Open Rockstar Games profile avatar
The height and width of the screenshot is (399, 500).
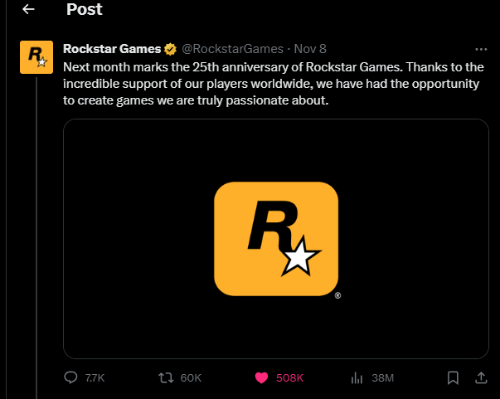point(36,57)
